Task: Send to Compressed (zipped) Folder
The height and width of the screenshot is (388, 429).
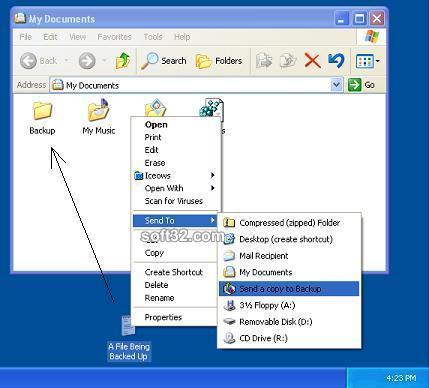Action: pyautogui.click(x=289, y=223)
